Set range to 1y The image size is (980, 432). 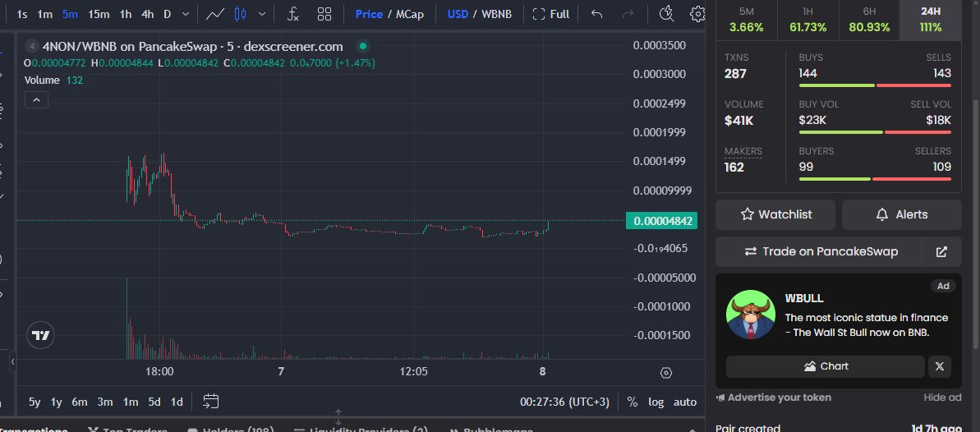pos(56,402)
